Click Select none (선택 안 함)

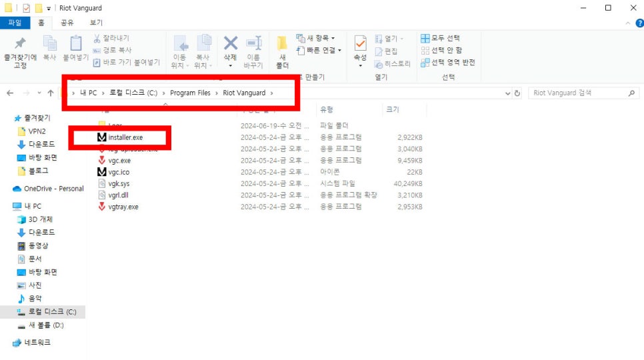(x=441, y=50)
